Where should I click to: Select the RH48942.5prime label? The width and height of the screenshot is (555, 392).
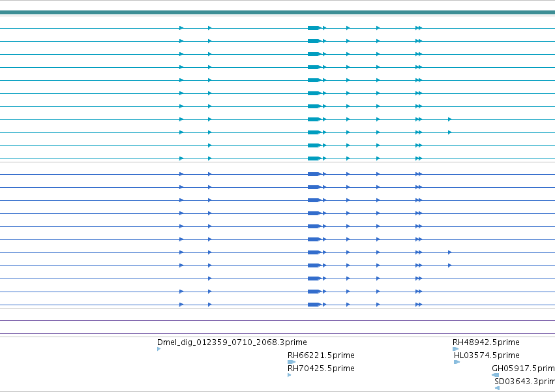tap(486, 342)
